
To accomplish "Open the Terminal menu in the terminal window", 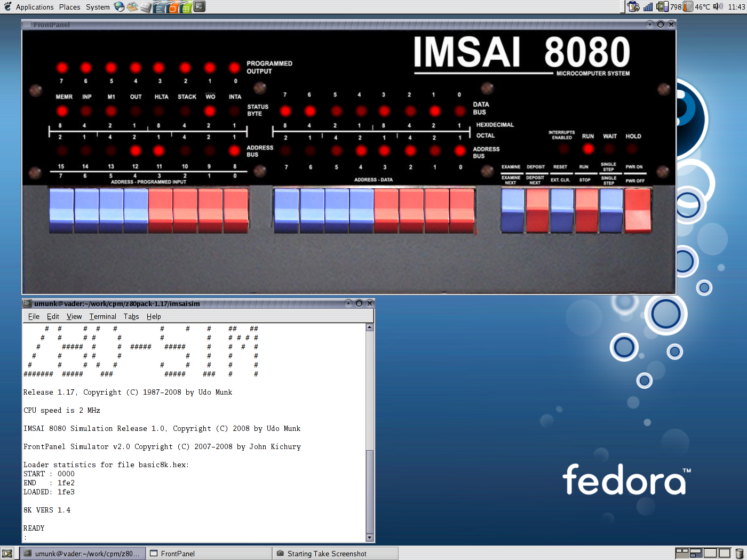I will point(102,316).
